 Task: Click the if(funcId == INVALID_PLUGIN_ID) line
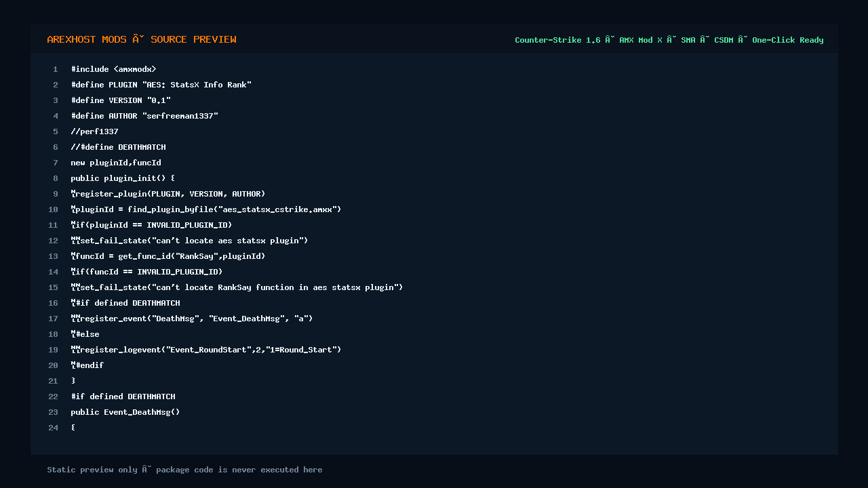[146, 272]
